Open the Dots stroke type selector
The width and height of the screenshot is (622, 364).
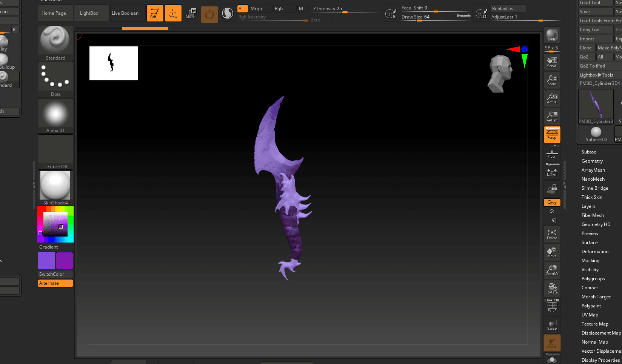(x=55, y=79)
